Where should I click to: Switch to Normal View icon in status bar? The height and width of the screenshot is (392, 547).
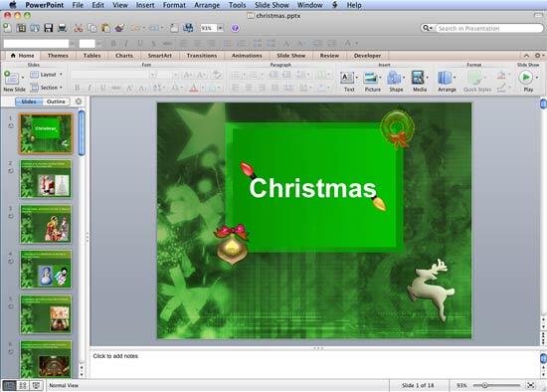pyautogui.click(x=9, y=385)
